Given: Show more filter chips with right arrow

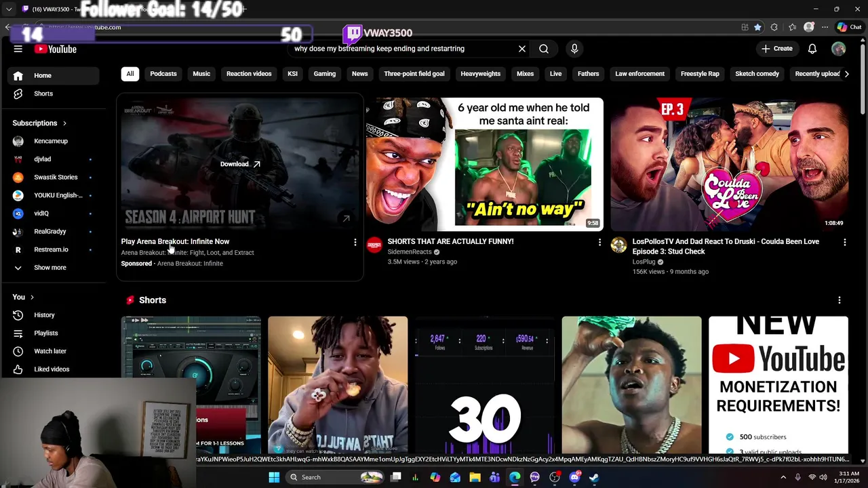Looking at the screenshot, I should (846, 74).
